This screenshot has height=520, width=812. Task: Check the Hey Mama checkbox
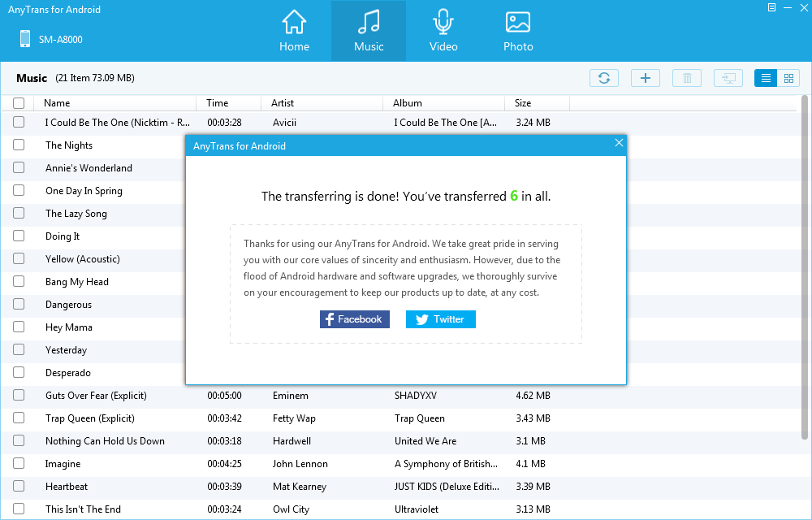(19, 327)
